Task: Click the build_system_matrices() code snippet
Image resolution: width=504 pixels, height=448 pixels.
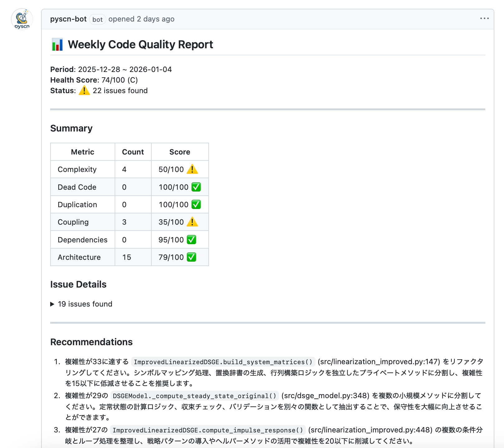Action: [223, 362]
